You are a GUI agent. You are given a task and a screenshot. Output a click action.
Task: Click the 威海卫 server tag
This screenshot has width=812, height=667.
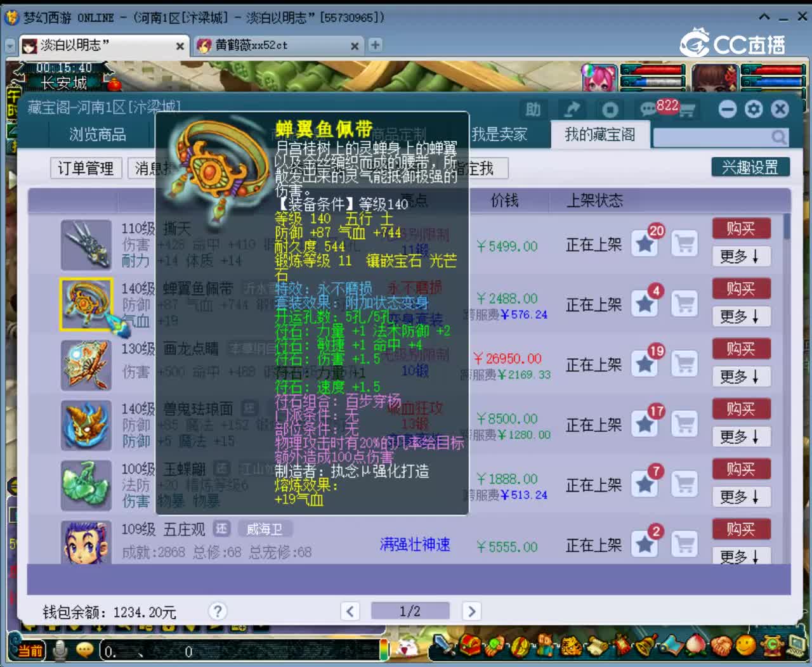point(264,529)
